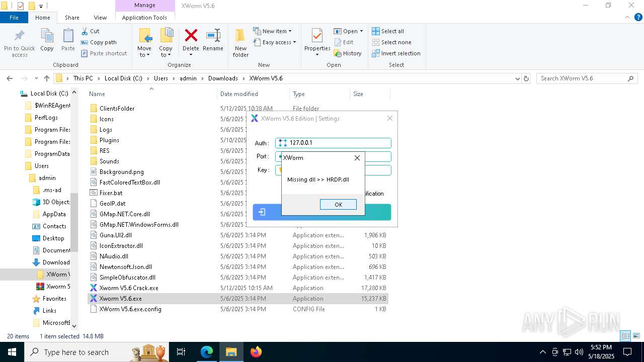
Task: Click History in the ribbon
Action: [348, 53]
